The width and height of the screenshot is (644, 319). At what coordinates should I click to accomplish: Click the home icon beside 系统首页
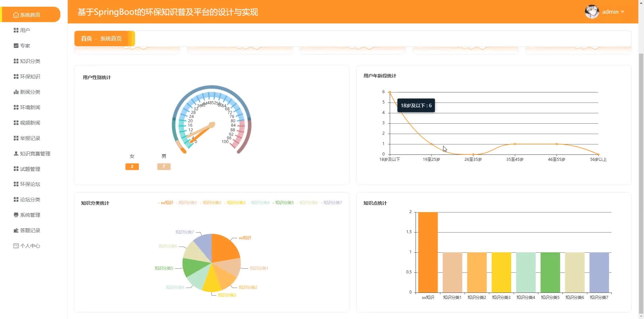tap(16, 15)
